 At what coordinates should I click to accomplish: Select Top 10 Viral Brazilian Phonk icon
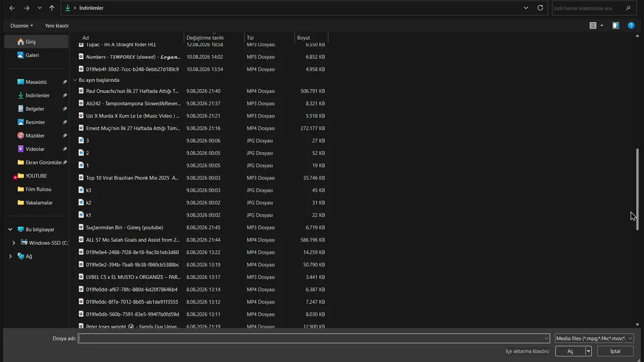(x=81, y=177)
